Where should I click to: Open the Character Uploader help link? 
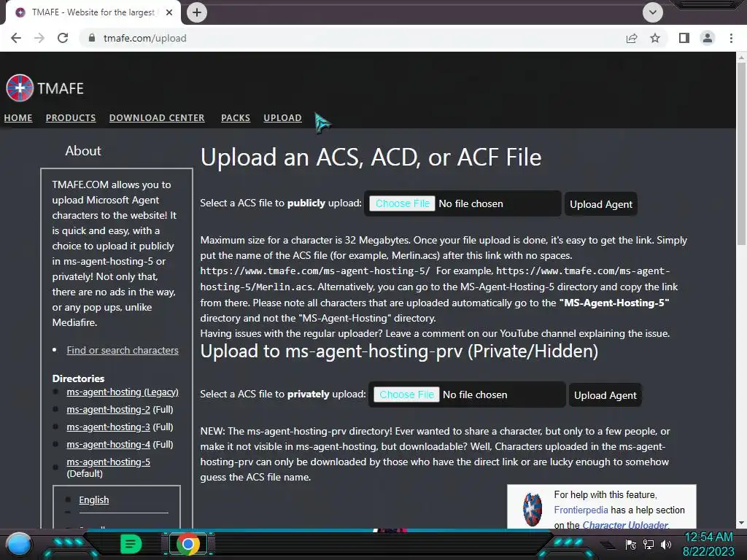[625, 525]
